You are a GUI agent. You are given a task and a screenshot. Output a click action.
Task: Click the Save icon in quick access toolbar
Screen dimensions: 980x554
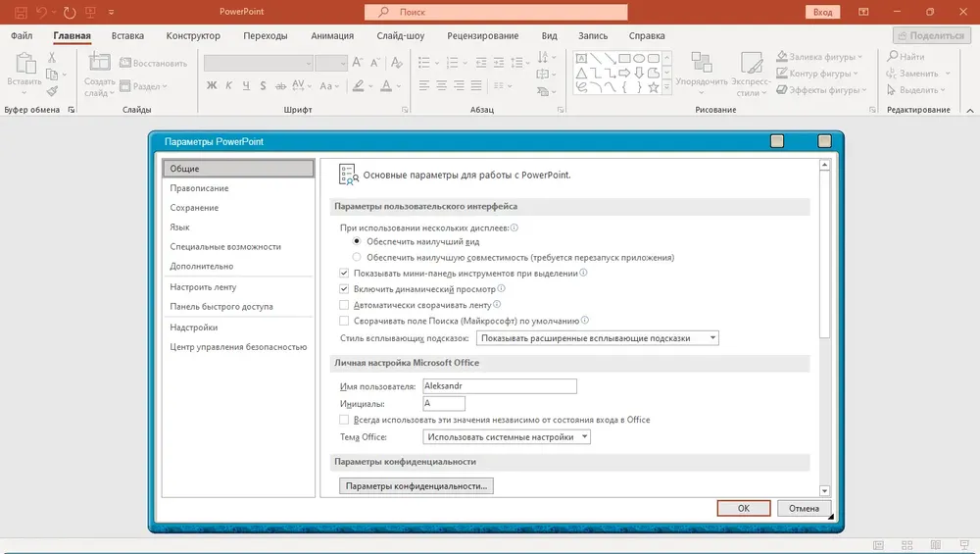click(x=21, y=12)
